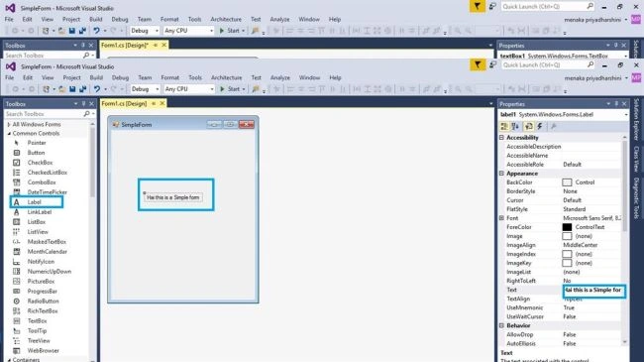Expand All Windows Forms group in Toolbox
Screen dimensions: 644x362
[9, 124]
